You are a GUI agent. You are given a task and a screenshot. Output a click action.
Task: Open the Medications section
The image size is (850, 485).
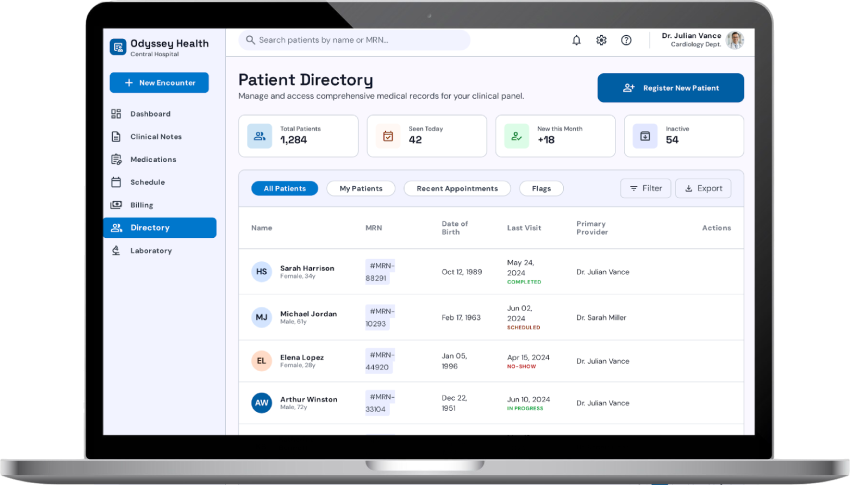click(160, 159)
